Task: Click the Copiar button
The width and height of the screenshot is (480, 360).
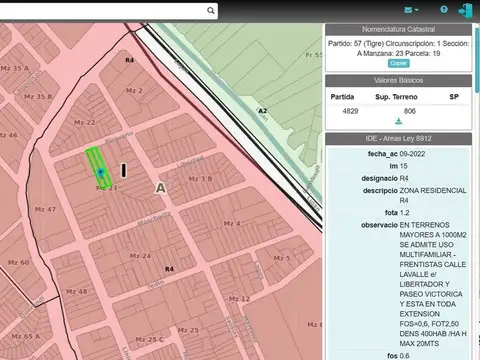Action: 398,63
